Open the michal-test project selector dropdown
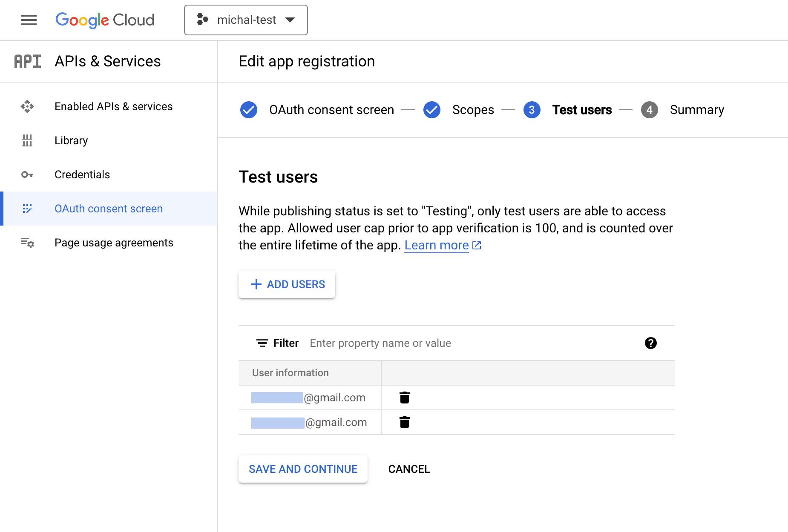Image resolution: width=788 pixels, height=532 pixels. click(246, 20)
